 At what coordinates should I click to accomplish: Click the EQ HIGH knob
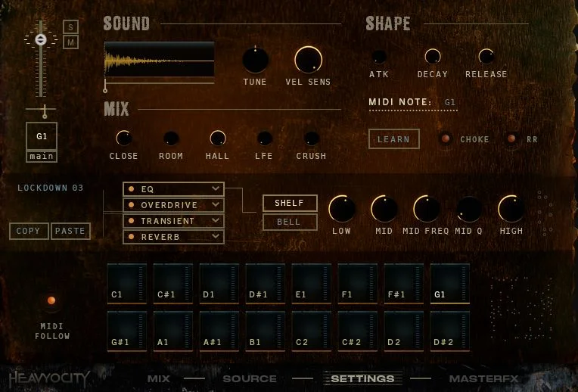511,209
